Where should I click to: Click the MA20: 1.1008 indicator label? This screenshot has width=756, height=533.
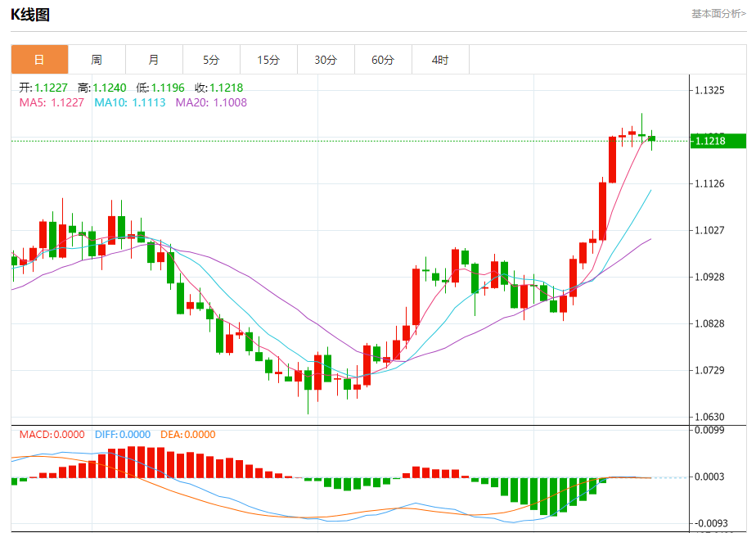[211, 102]
